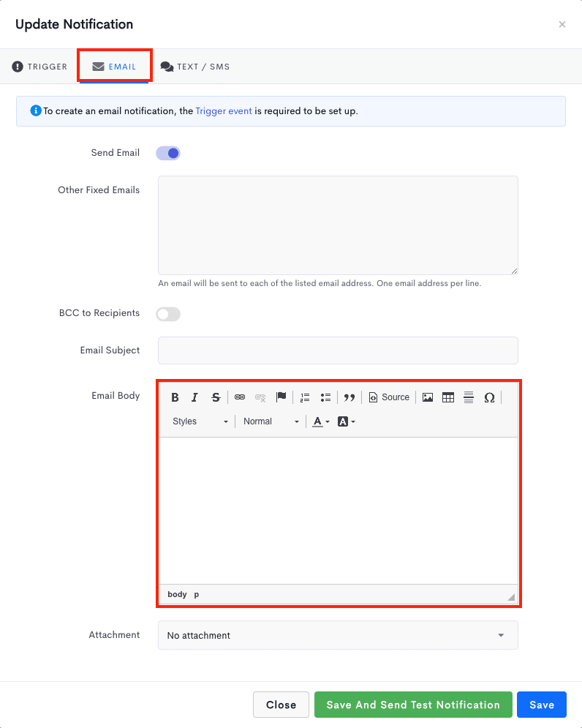The width and height of the screenshot is (582, 728).
Task: Open the text color picker
Action: click(321, 421)
